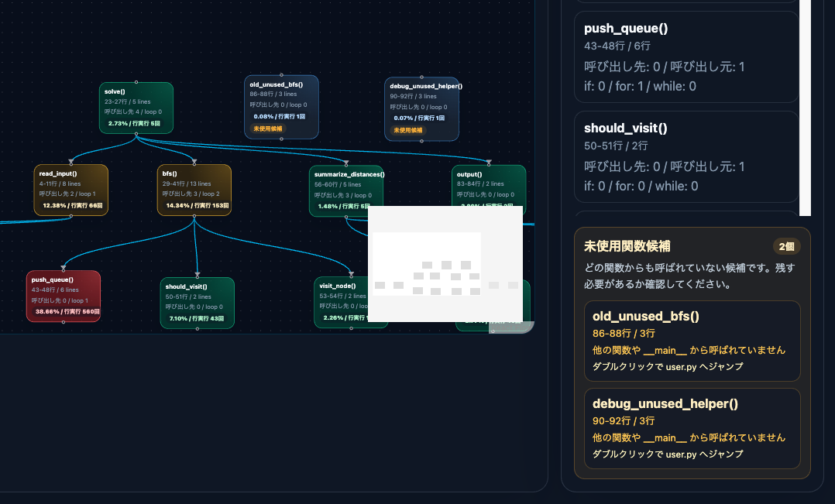Screen dimensions: 835x504
Task: Click the 未使用関数候補 panel heading
Action: pos(627,246)
